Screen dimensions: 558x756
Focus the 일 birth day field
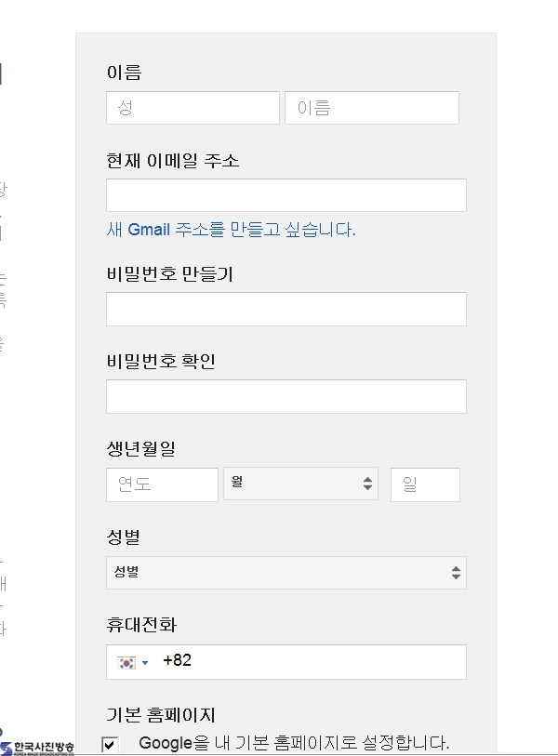(x=425, y=484)
